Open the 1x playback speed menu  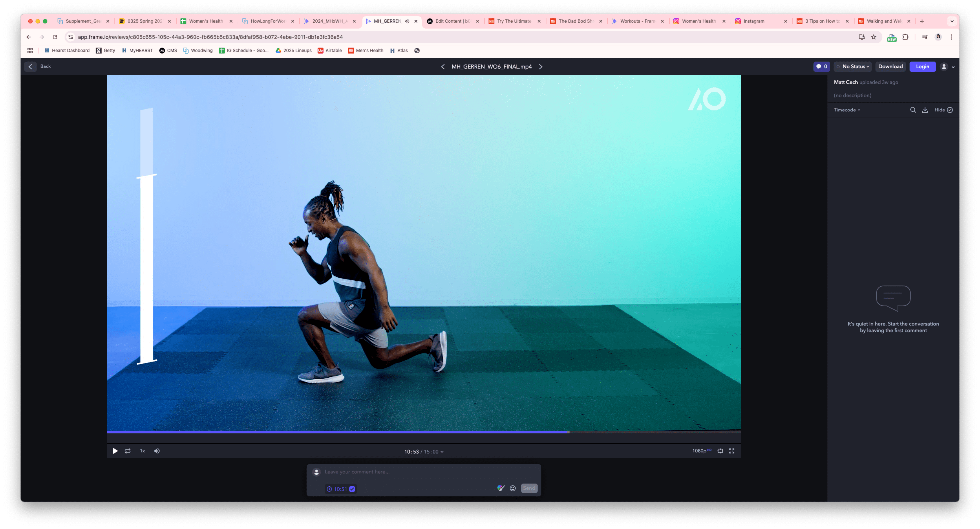[142, 451]
